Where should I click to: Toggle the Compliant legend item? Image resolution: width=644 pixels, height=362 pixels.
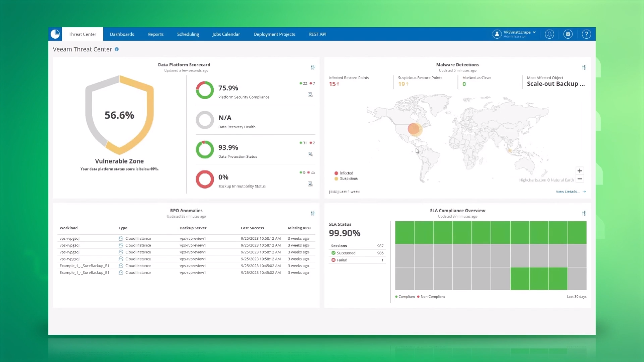tap(405, 297)
